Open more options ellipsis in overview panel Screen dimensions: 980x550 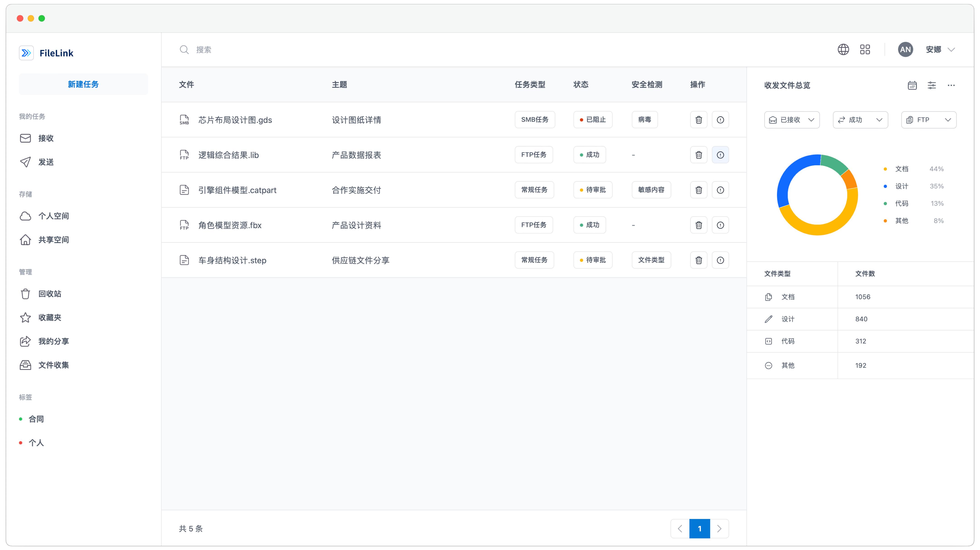pyautogui.click(x=951, y=85)
